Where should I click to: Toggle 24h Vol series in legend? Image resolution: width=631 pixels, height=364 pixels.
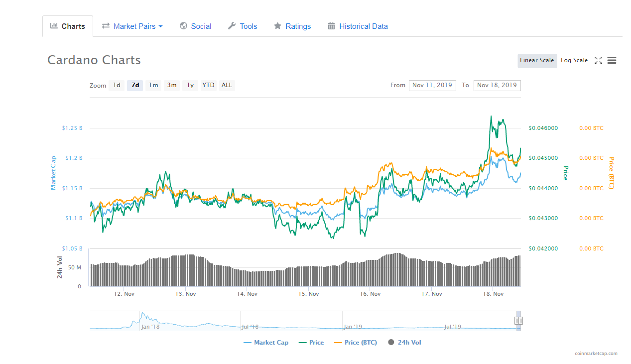(x=404, y=343)
